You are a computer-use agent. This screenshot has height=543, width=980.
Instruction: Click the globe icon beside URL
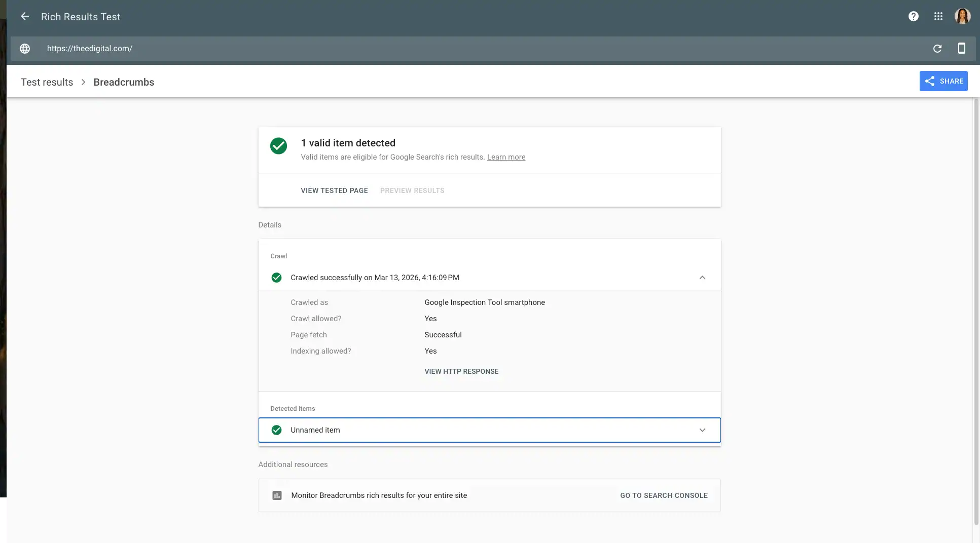tap(25, 49)
